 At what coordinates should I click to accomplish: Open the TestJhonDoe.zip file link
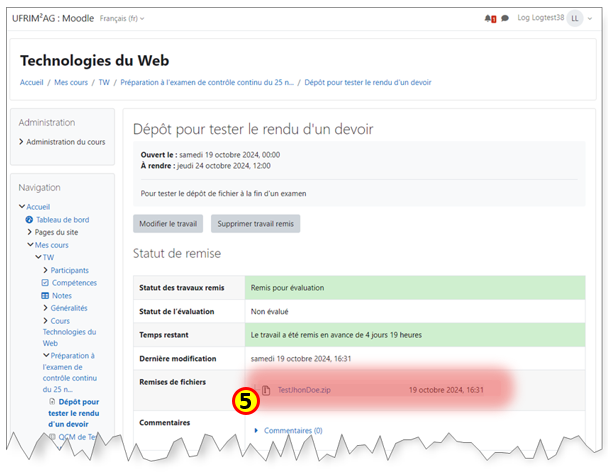(304, 390)
